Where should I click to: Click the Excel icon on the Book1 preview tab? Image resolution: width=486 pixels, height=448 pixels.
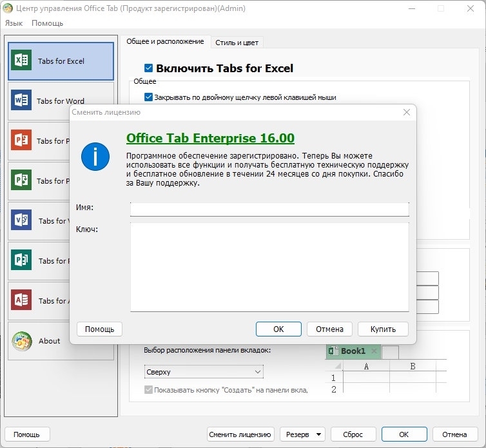coord(333,351)
